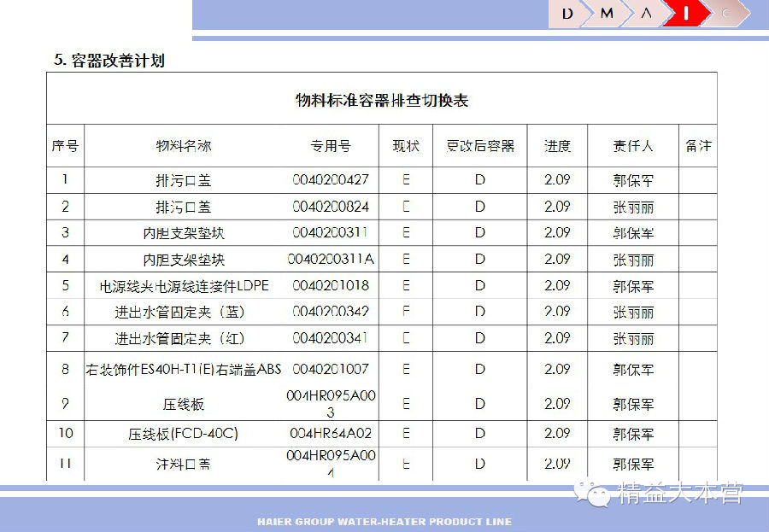Click 注料口盖 in row 11

(184, 464)
